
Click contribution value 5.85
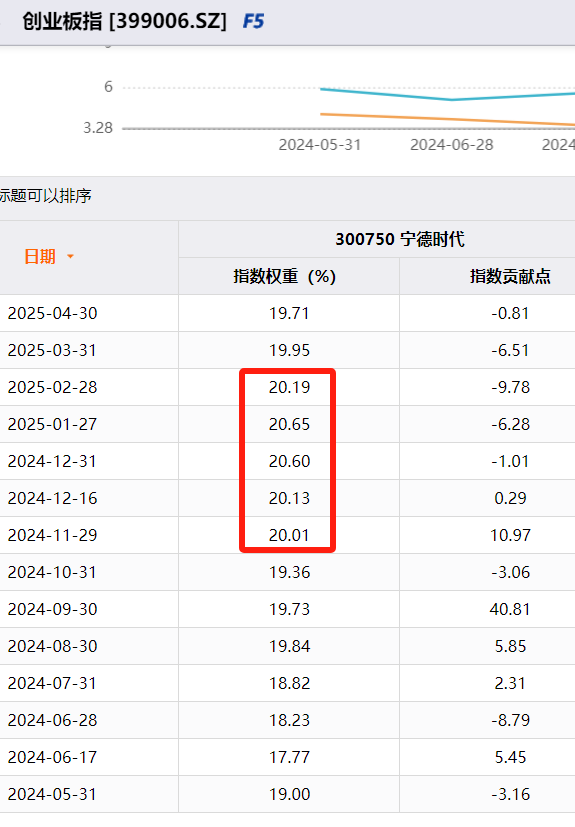(510, 646)
